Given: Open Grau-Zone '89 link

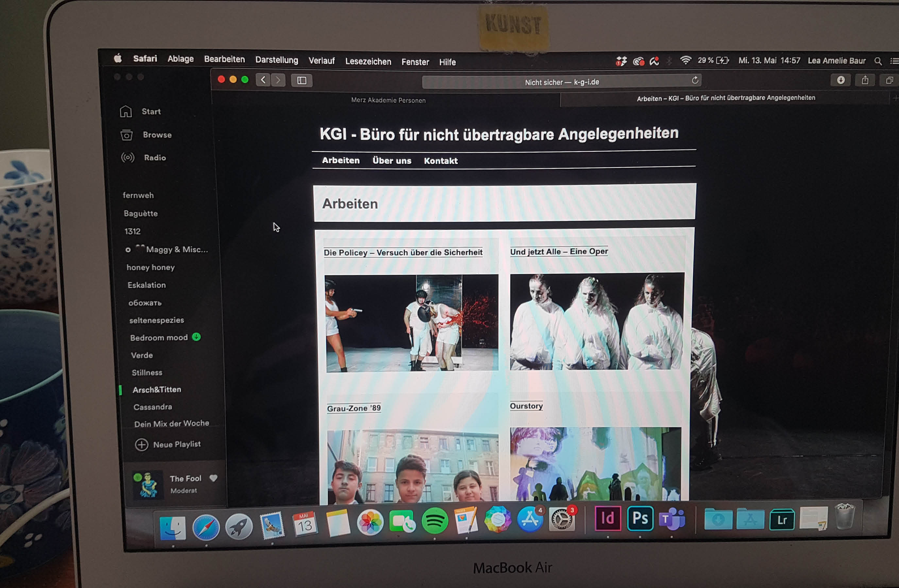Looking at the screenshot, I should point(354,408).
